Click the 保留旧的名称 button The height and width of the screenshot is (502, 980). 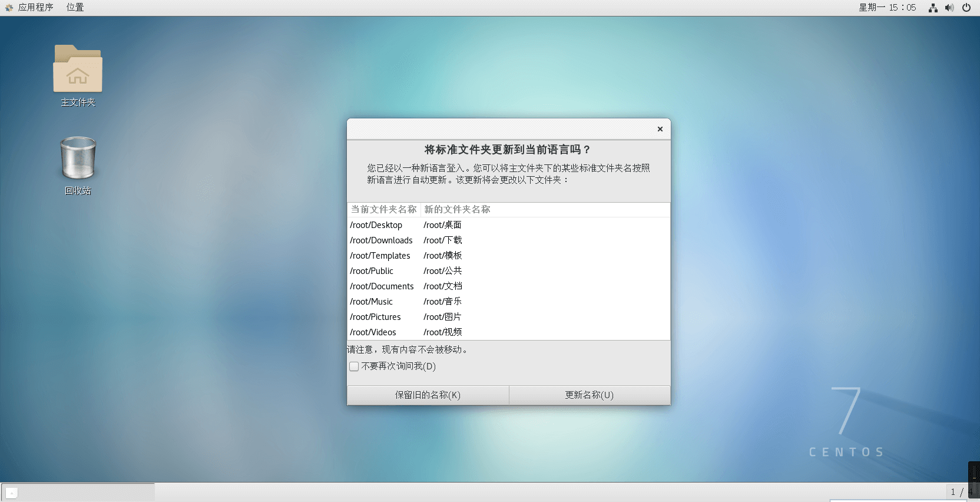(x=428, y=395)
